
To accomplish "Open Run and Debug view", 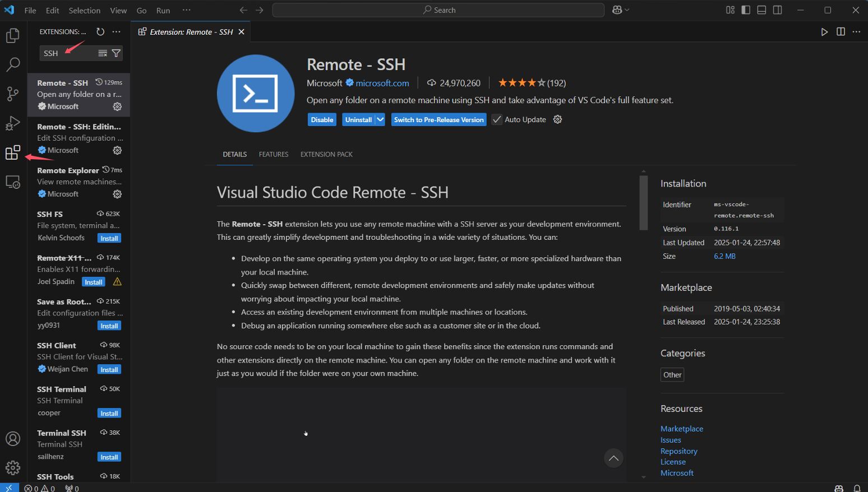I will point(12,123).
